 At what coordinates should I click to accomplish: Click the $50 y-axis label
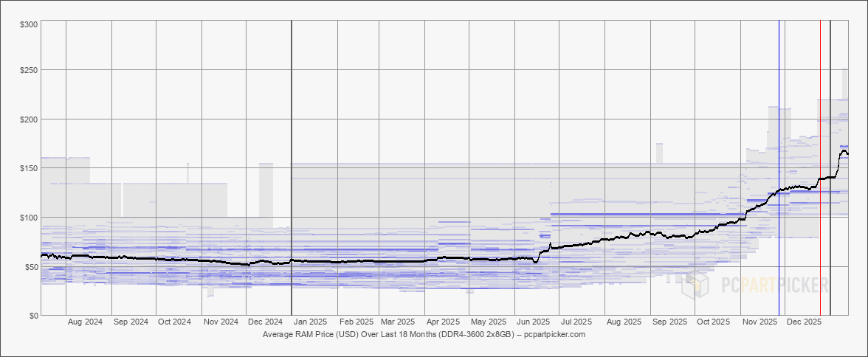tap(32, 266)
